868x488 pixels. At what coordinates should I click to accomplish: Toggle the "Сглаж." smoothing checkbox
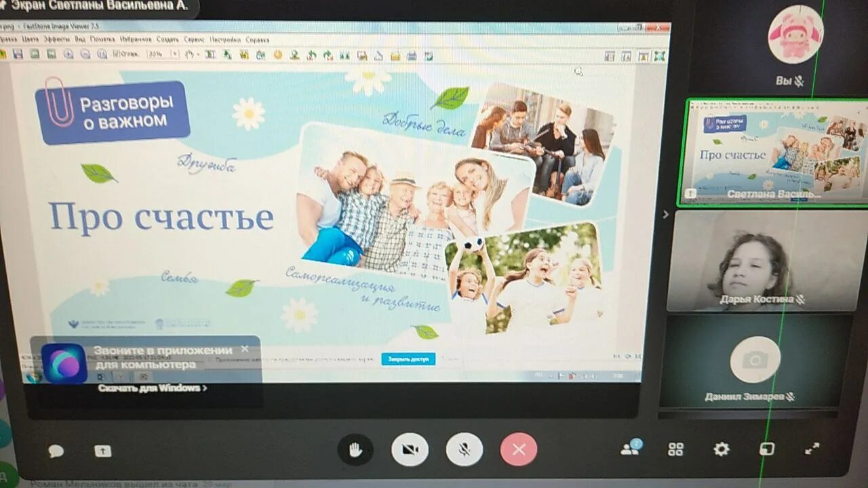(x=126, y=54)
